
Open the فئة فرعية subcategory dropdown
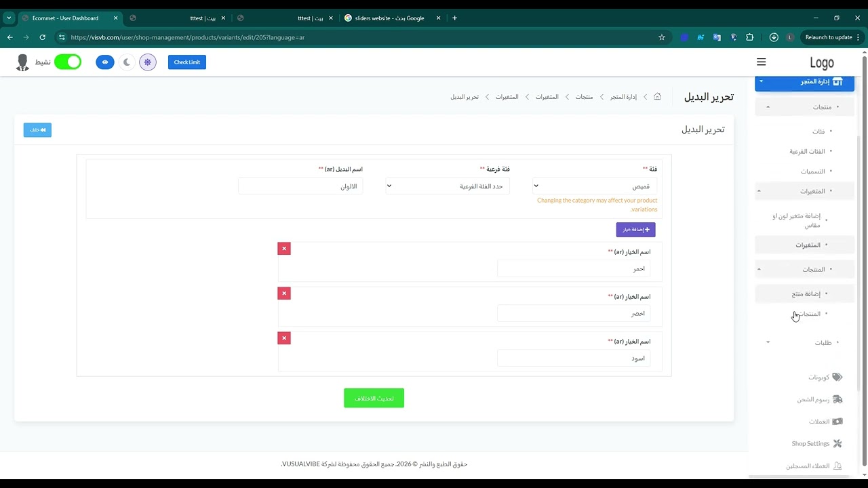[448, 186]
